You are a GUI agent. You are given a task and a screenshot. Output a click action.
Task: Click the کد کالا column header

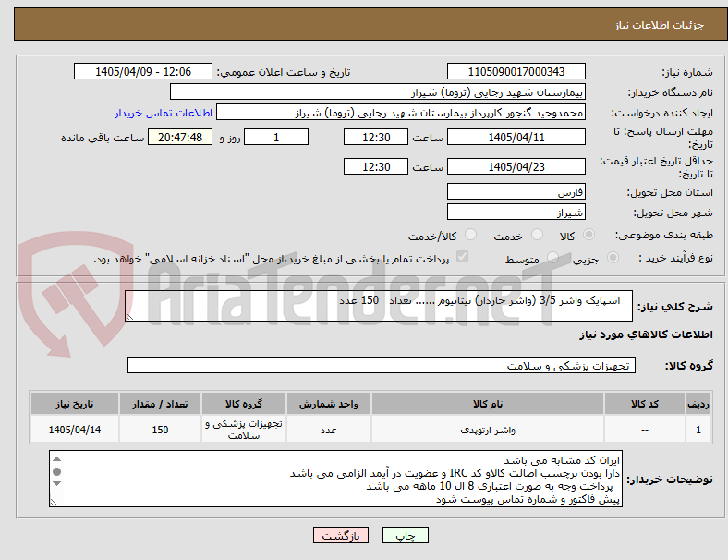tap(645, 404)
